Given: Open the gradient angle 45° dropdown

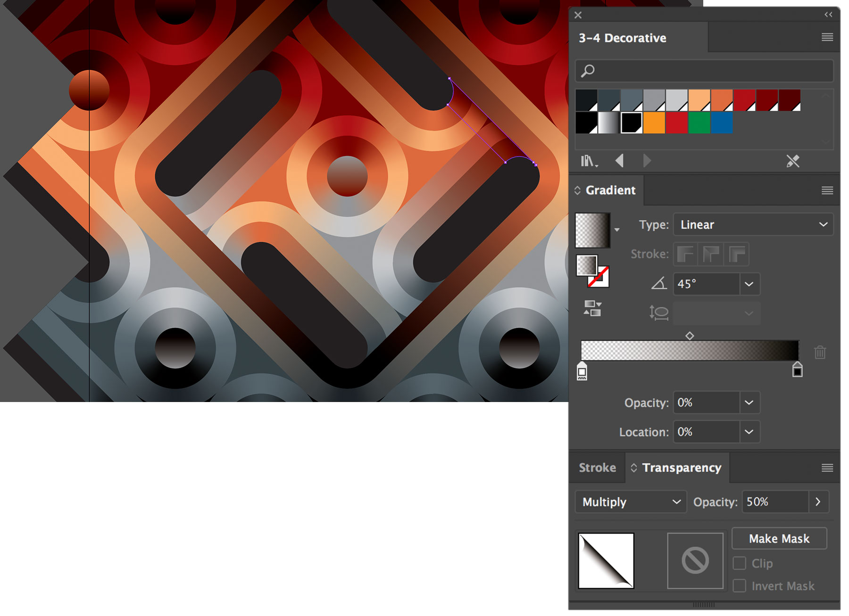Looking at the screenshot, I should pos(749,284).
